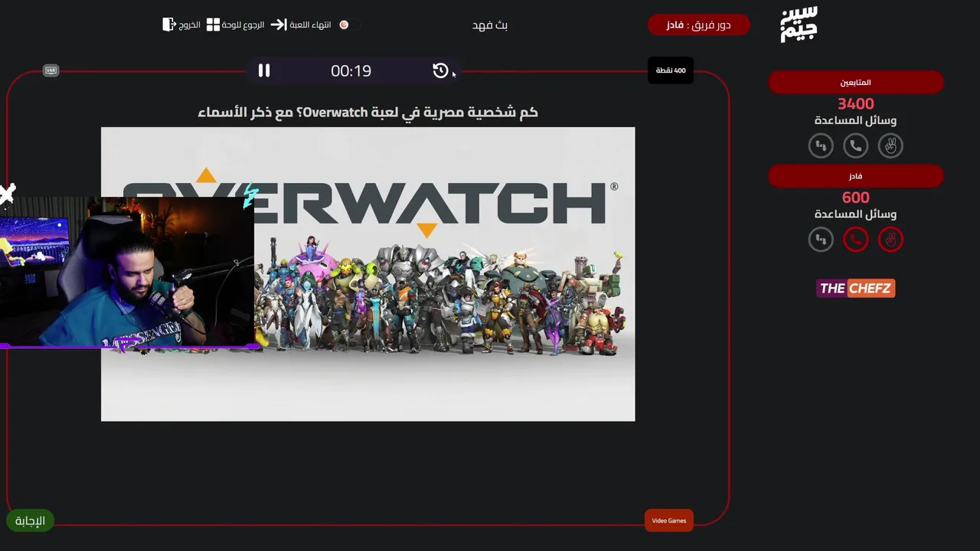
Task: Click the VAR badge on the question frame
Action: (51, 70)
